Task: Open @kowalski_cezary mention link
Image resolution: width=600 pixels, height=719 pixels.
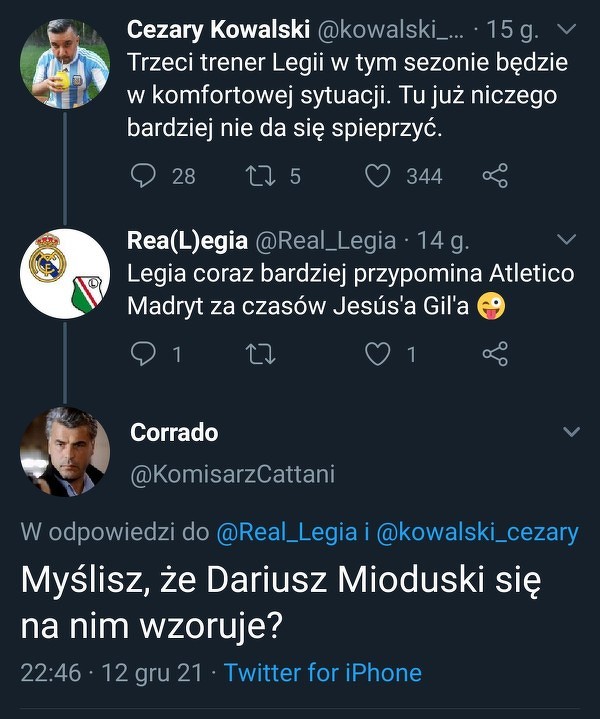Action: coord(478,533)
